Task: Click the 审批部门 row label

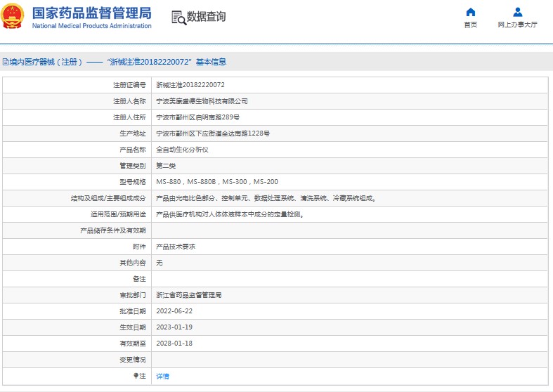Action: click(x=133, y=295)
